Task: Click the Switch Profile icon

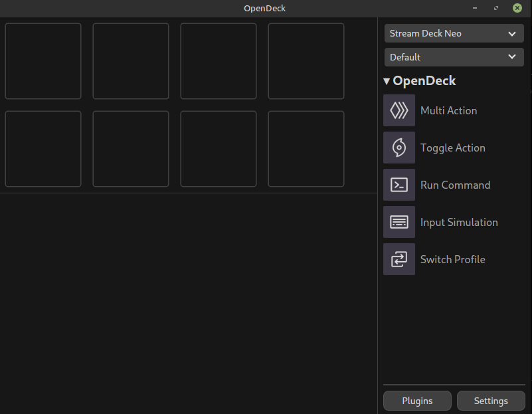Action: click(x=399, y=259)
